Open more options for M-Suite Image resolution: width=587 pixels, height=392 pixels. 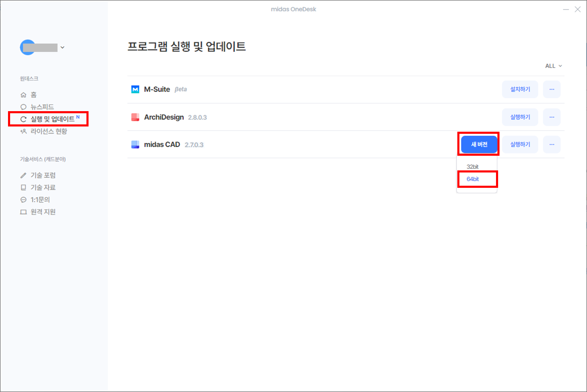[552, 89]
